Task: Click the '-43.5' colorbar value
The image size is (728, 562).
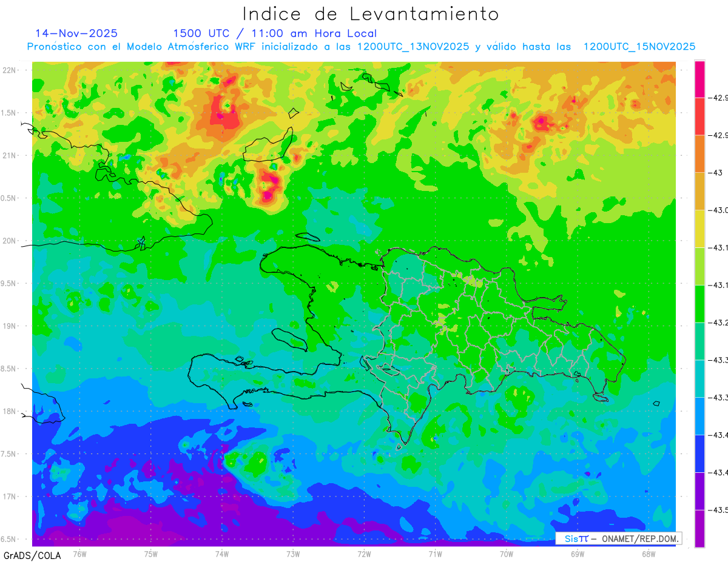Action: 719,510
